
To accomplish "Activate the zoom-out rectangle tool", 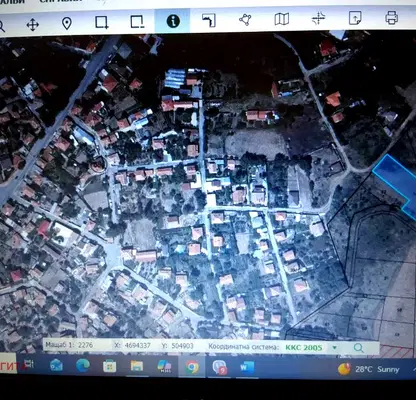I will [x=137, y=22].
